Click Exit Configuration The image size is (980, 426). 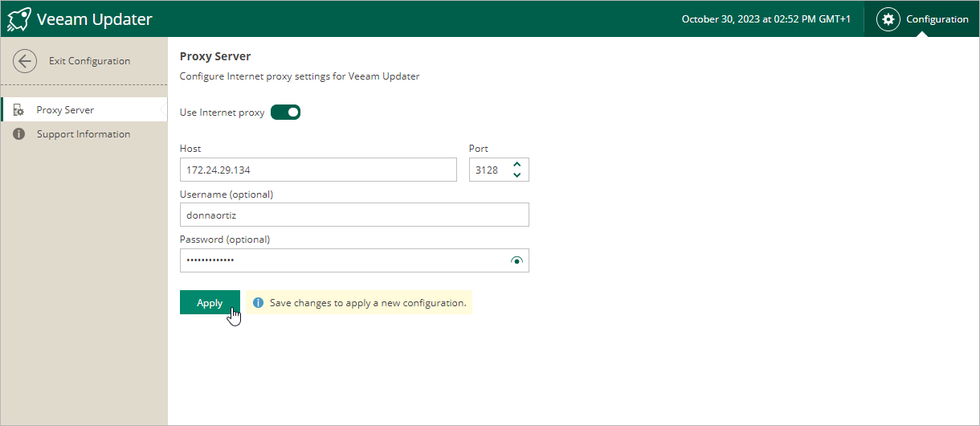tap(89, 61)
